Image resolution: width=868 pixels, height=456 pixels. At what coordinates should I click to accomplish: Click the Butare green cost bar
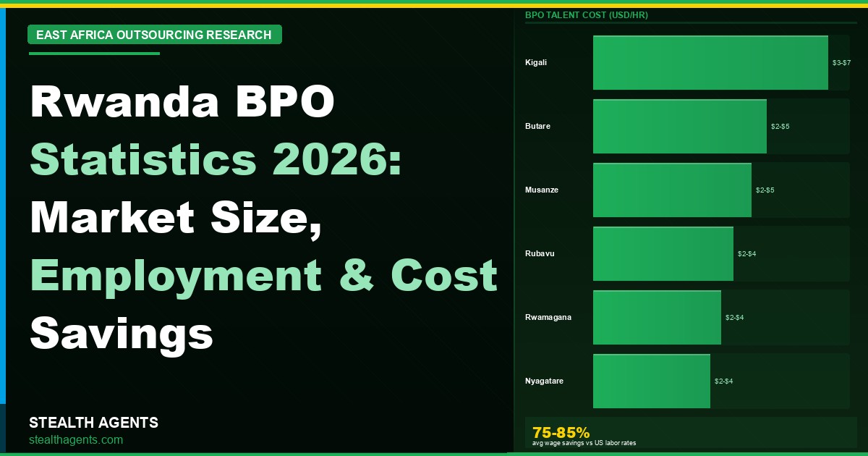680,126
